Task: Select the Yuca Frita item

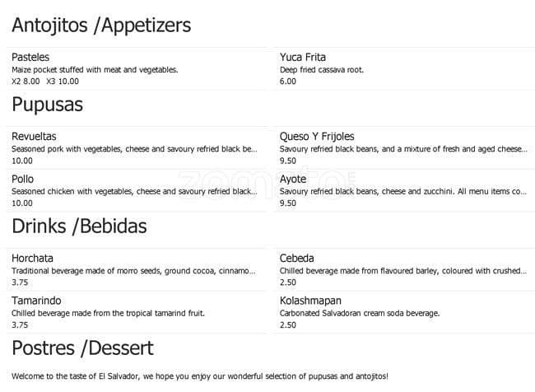Action: 303,57
